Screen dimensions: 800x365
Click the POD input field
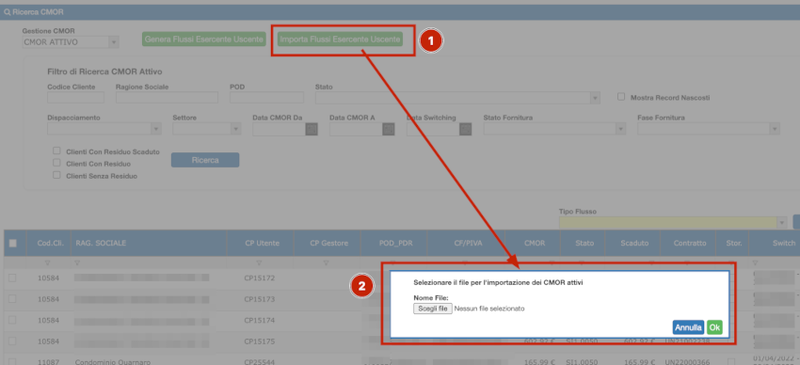(x=267, y=98)
